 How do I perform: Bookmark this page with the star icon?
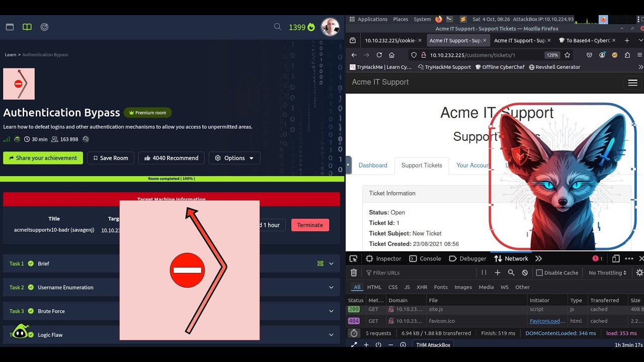pos(568,55)
